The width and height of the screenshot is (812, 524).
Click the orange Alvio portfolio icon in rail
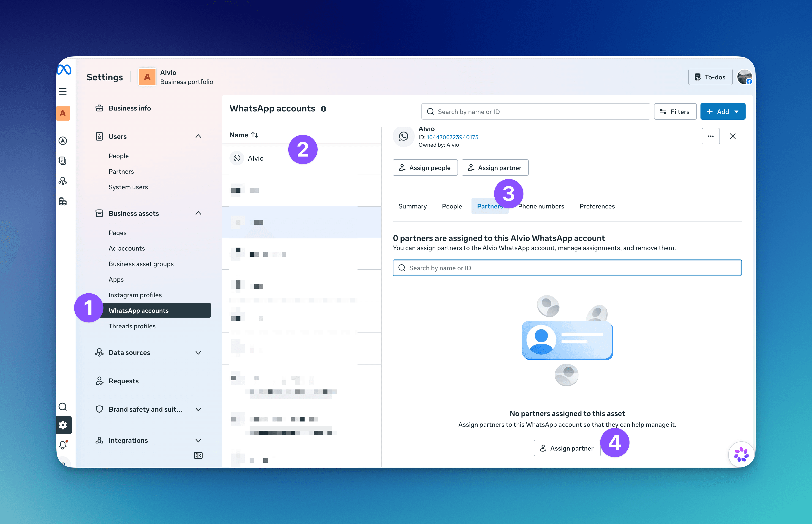click(x=63, y=113)
